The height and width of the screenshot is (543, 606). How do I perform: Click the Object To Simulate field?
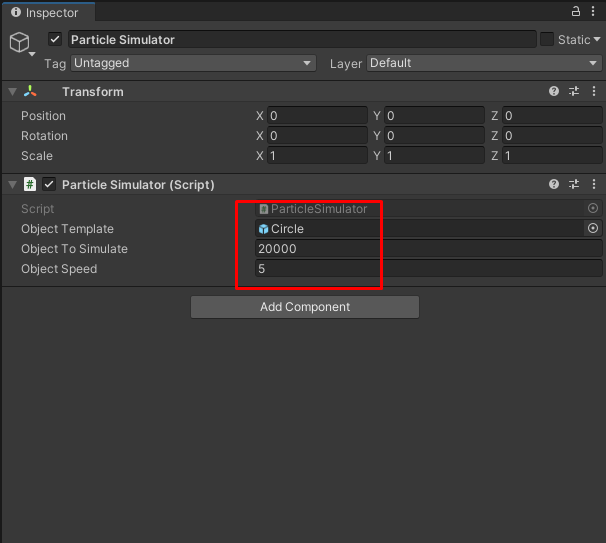pos(428,249)
